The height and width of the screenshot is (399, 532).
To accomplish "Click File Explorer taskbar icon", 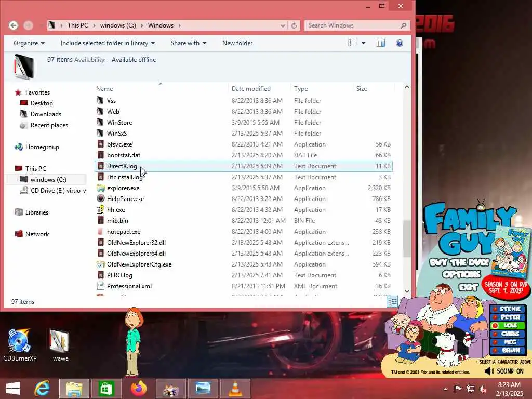I will 74,389.
